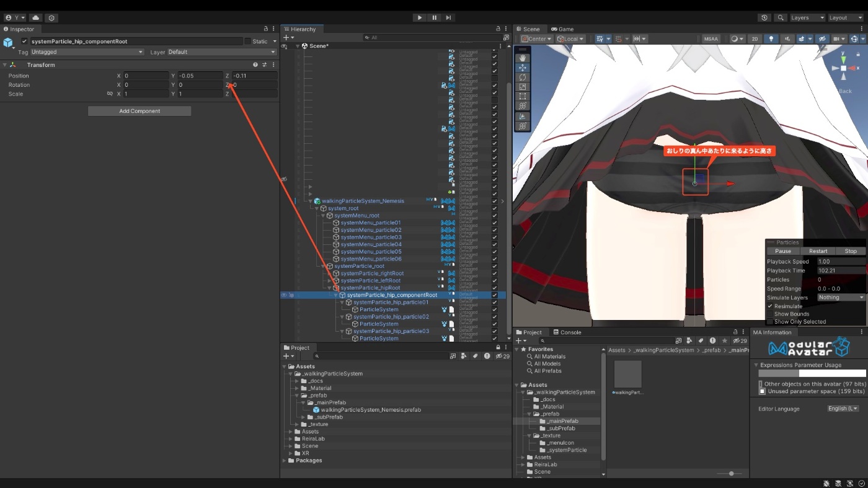Toggle Scene grid visibility icon
Viewport: 868px width, 488px height.
click(601, 38)
